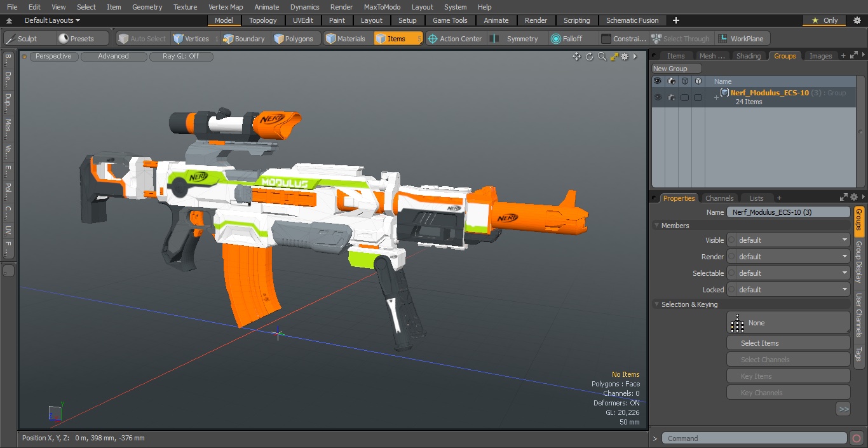Collapse the Members section
The image size is (868, 448).
click(657, 226)
